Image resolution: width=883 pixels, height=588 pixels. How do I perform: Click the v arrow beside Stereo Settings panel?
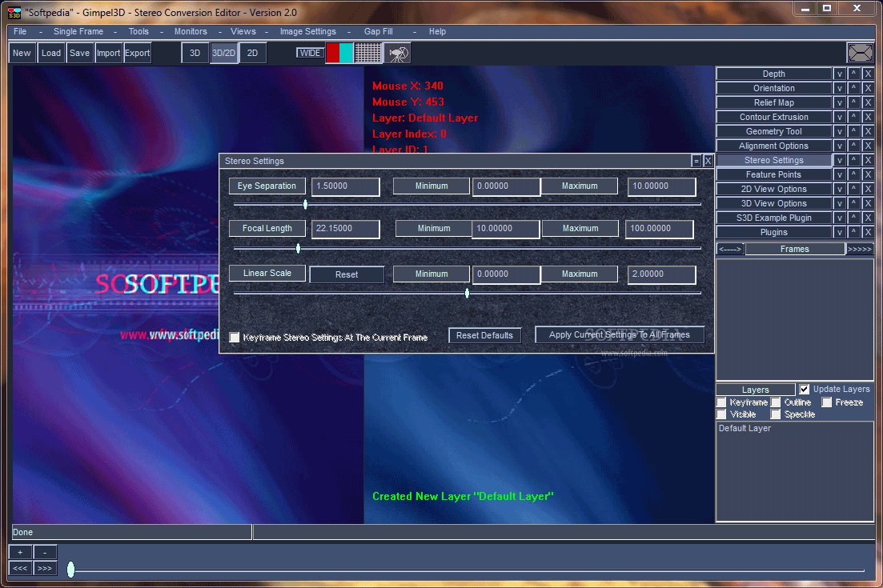tap(839, 160)
